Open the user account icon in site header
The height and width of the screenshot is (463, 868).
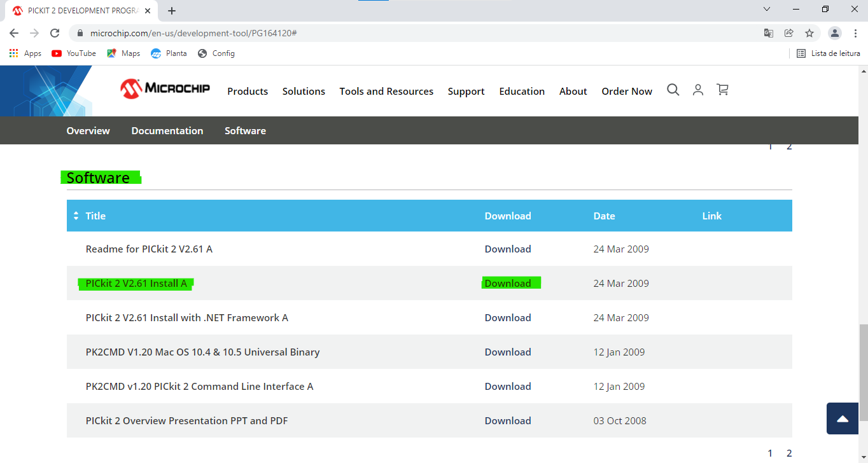click(698, 90)
